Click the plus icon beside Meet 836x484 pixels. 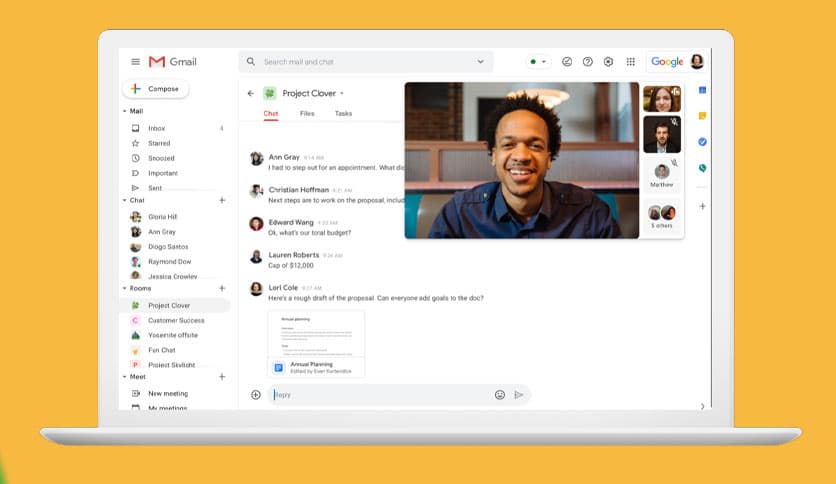(x=222, y=376)
